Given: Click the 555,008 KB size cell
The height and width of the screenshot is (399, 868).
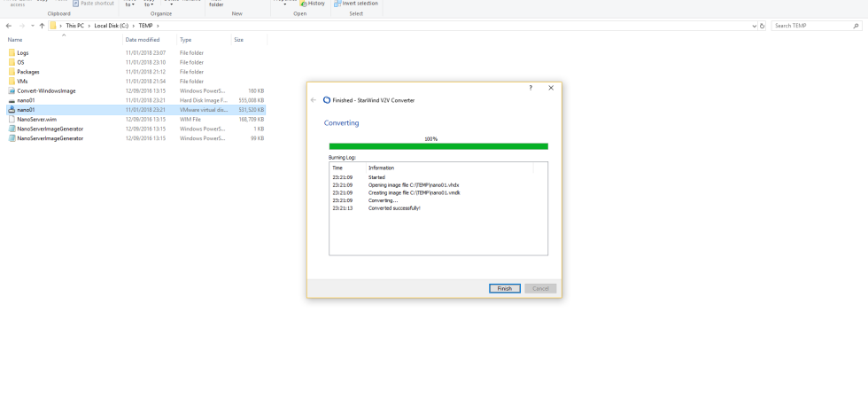Looking at the screenshot, I should point(252,100).
